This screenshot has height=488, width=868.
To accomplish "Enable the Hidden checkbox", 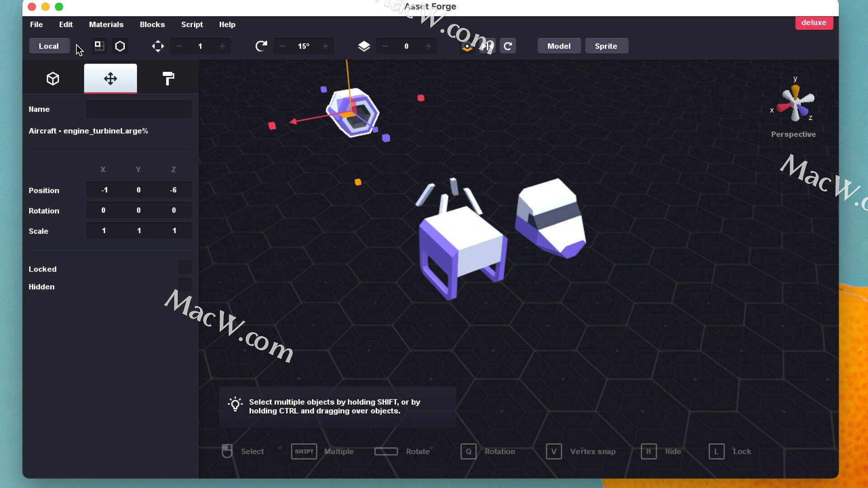I will (184, 285).
